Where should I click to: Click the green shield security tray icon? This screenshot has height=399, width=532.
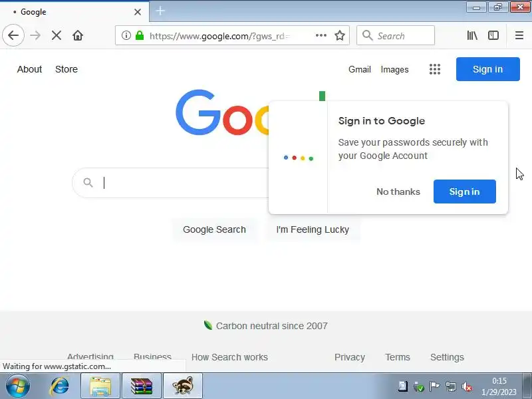coord(419,386)
